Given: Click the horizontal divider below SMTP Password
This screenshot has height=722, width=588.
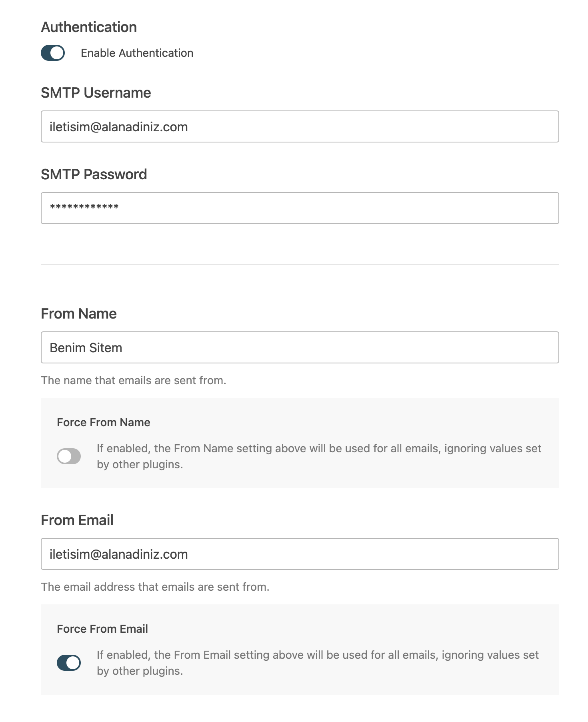Looking at the screenshot, I should [x=300, y=265].
